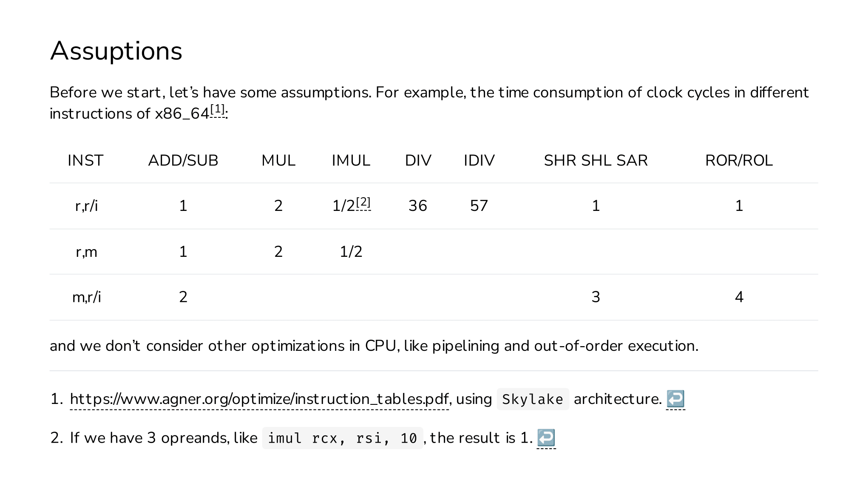Click the ROR/ROL value 4 cell
868x489 pixels.
(739, 297)
